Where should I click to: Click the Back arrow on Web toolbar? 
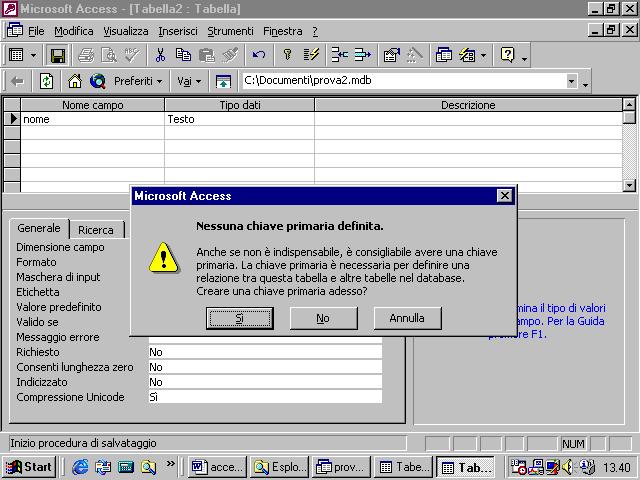pos(17,82)
